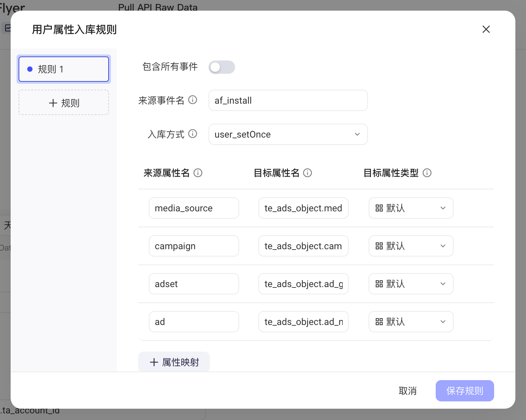
Task: Click the ad source attribute field
Action: tap(194, 322)
